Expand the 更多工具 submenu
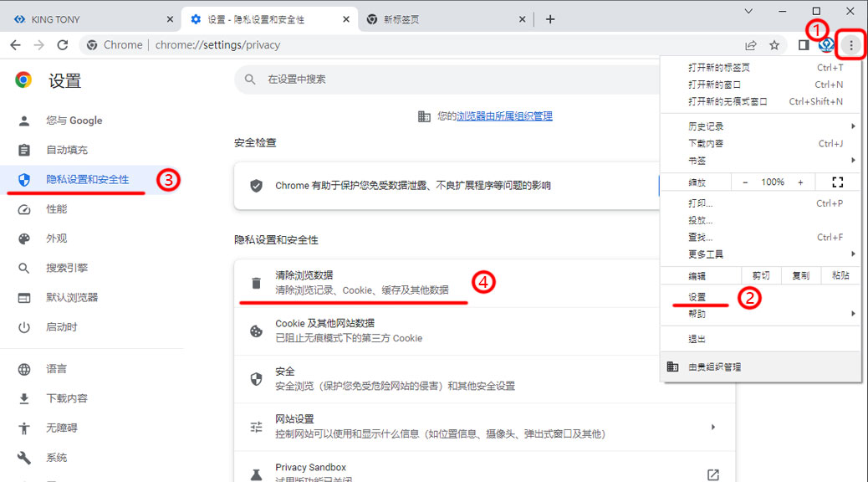This screenshot has width=868, height=482. pos(761,254)
